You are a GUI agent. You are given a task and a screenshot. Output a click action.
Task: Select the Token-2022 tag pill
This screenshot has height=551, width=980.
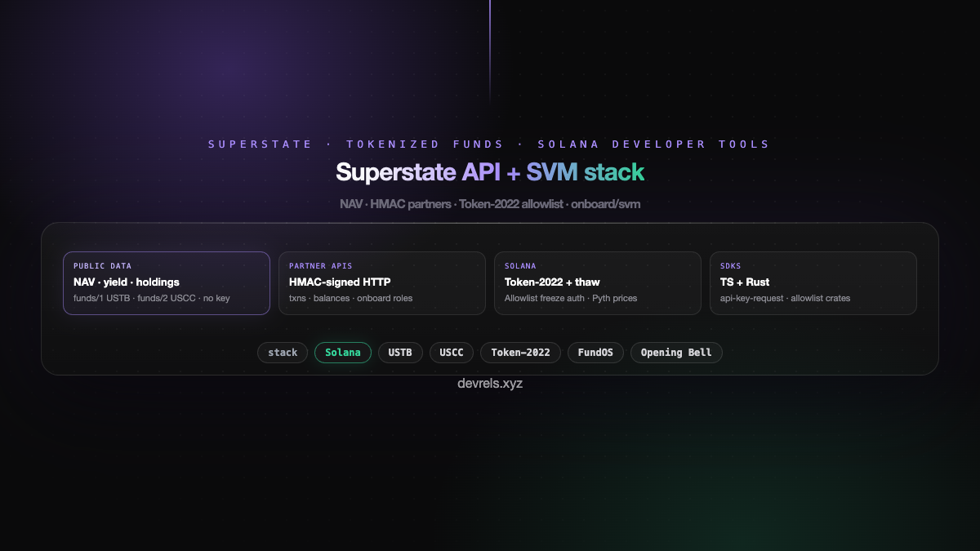(520, 353)
